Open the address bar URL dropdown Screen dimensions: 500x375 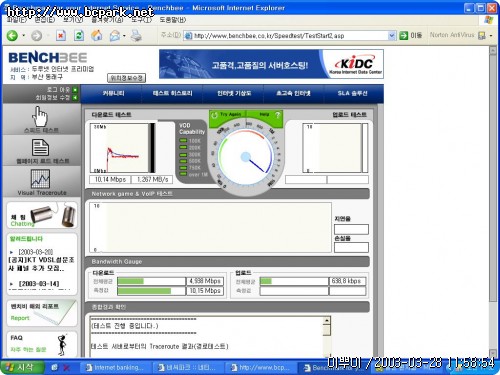tap(392, 35)
